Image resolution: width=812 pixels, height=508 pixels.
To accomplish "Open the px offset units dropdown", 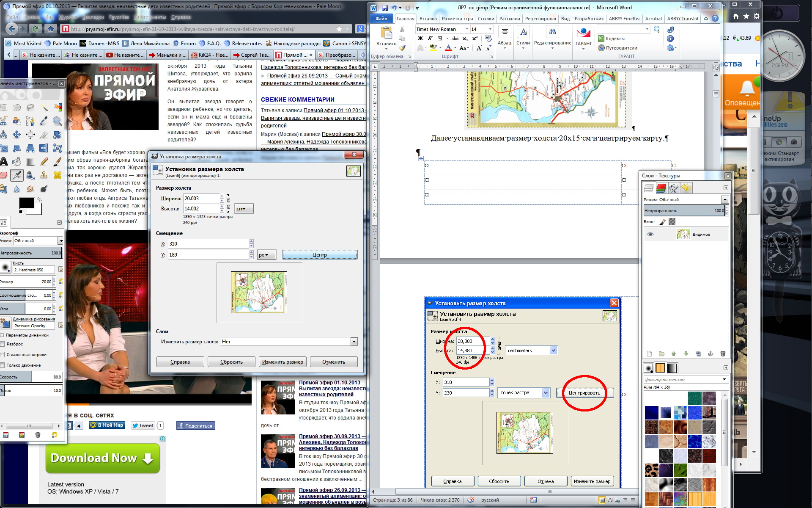I will (266, 255).
